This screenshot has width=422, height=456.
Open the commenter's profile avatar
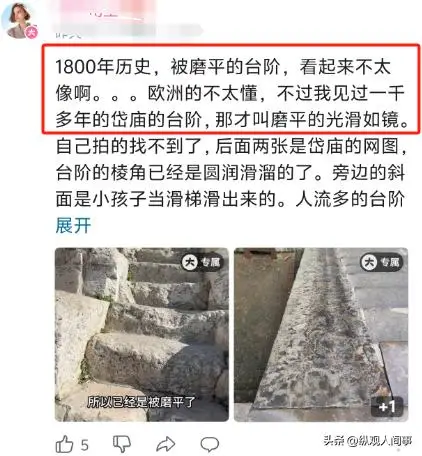19,21
